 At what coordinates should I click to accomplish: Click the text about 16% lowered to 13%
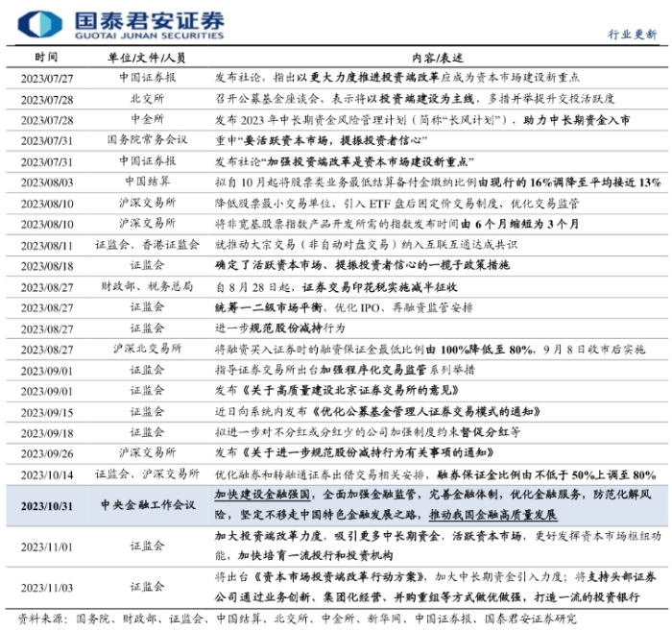click(569, 182)
